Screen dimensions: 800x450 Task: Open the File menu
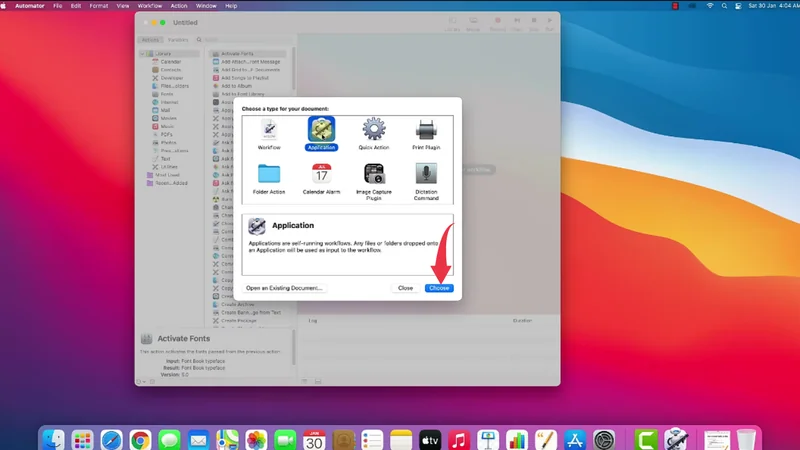(x=73, y=5)
